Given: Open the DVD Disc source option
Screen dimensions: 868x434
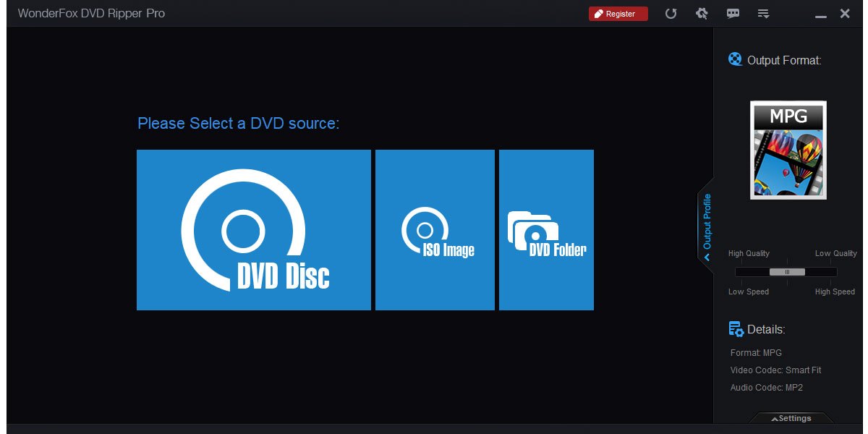Looking at the screenshot, I should point(253,229).
